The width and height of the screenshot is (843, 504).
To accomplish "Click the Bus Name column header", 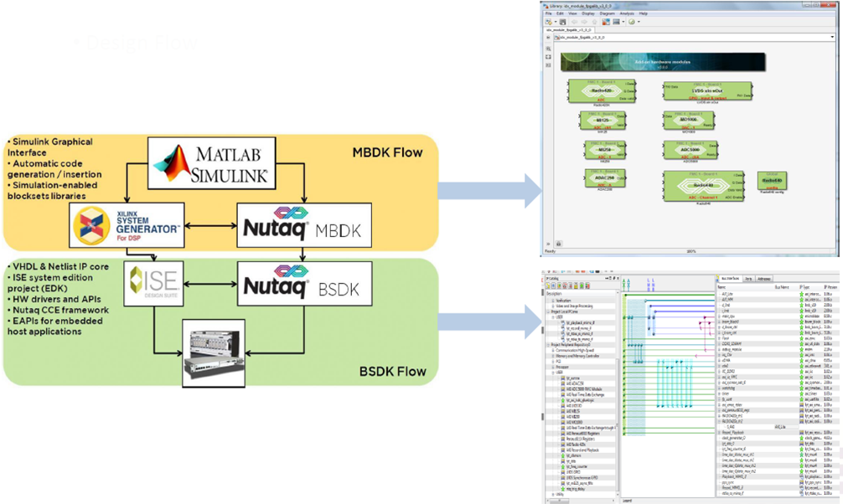I will click(x=782, y=287).
